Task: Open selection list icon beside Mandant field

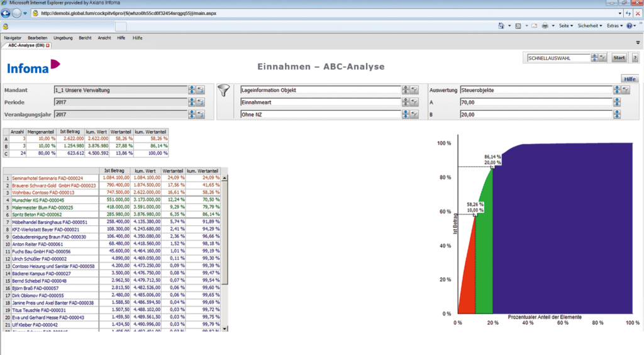Action: point(201,90)
